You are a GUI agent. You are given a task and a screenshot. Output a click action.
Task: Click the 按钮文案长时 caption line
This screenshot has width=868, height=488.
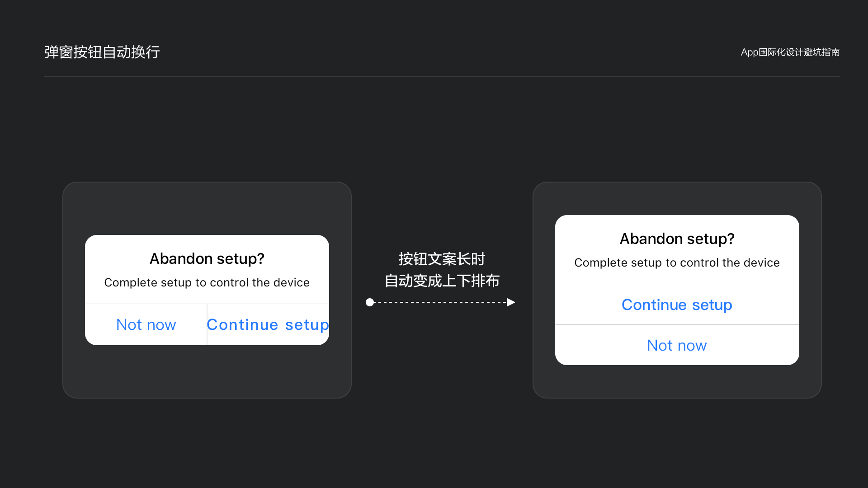pyautogui.click(x=442, y=259)
